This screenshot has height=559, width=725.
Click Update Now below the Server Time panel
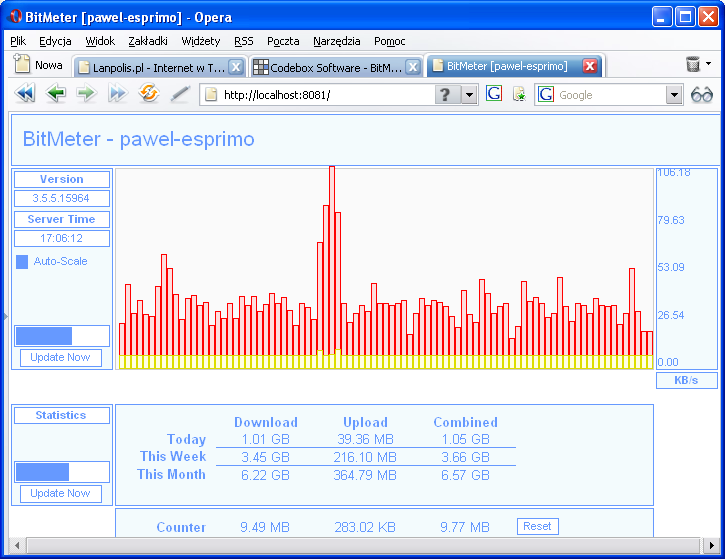coord(61,357)
